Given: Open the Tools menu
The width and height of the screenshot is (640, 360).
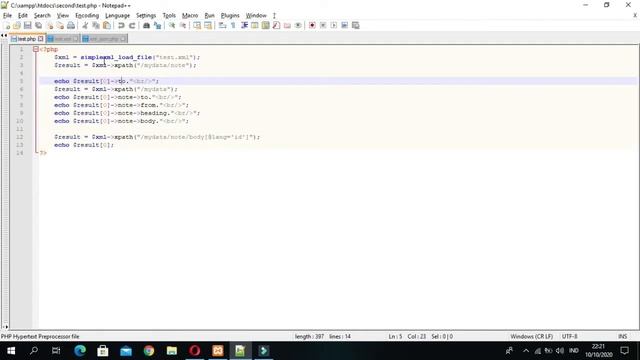Looking at the screenshot, I should click(169, 16).
